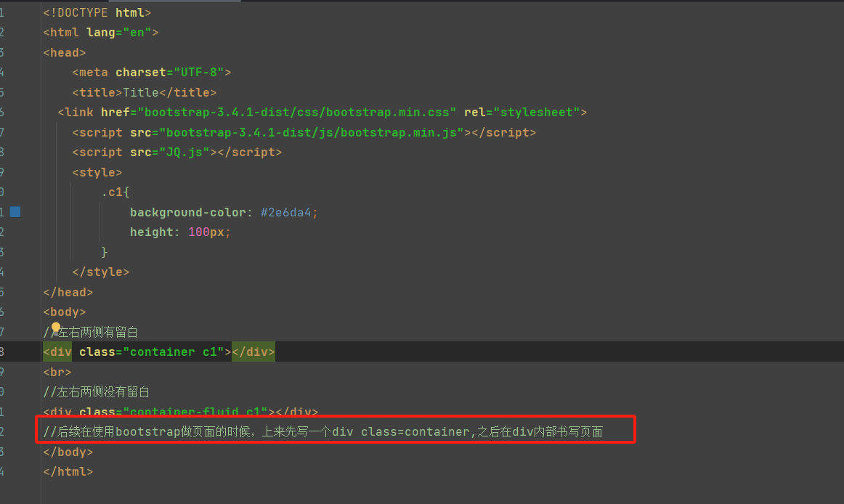Click the bootstrap.min.css href path
Viewport: 844px width, 504px height.
(x=297, y=112)
